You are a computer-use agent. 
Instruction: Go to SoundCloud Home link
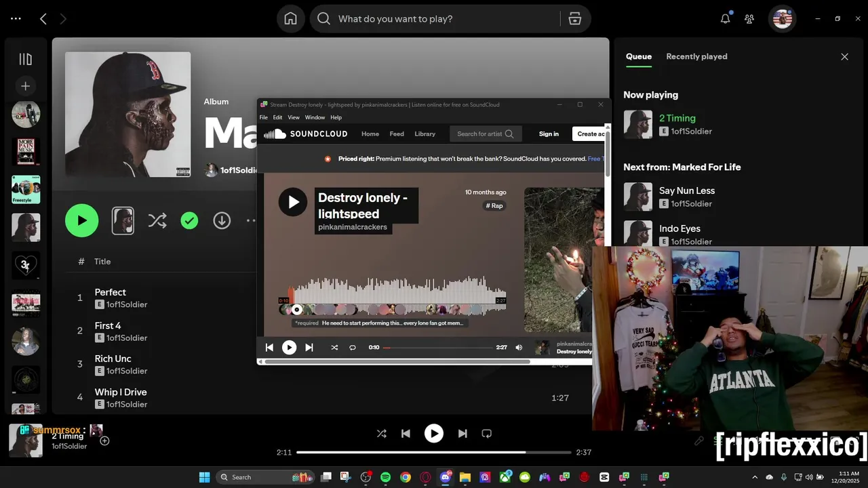point(370,134)
